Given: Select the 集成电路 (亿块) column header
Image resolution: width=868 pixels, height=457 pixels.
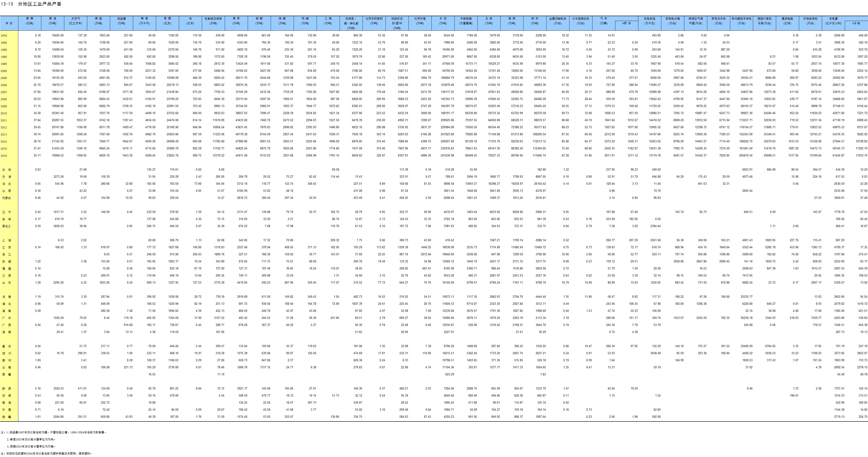Looking at the screenshot, I should click(787, 23).
